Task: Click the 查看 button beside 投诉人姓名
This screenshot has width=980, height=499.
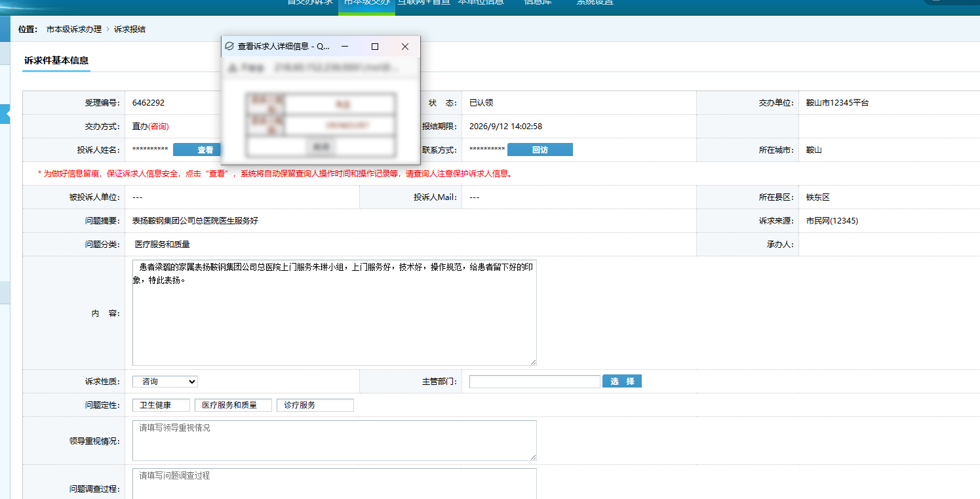Action: tap(206, 150)
